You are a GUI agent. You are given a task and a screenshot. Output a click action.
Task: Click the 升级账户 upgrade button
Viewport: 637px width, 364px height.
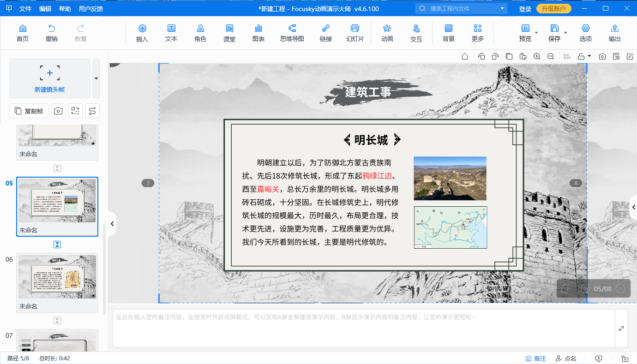tap(554, 9)
